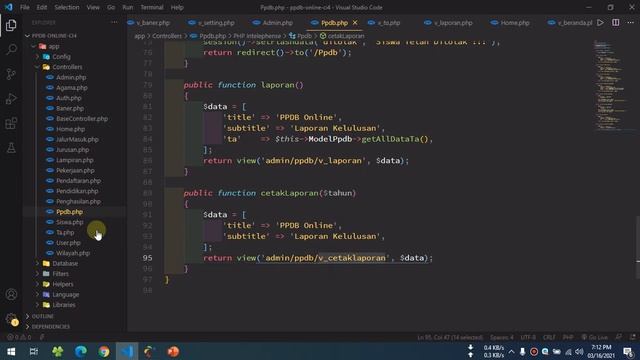Open editor More Actions ellipsis
640x360 pixels.
click(x=630, y=23)
